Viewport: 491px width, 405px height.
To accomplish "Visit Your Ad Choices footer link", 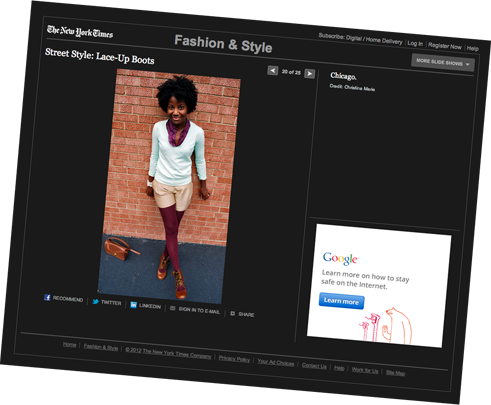I will pyautogui.click(x=276, y=363).
